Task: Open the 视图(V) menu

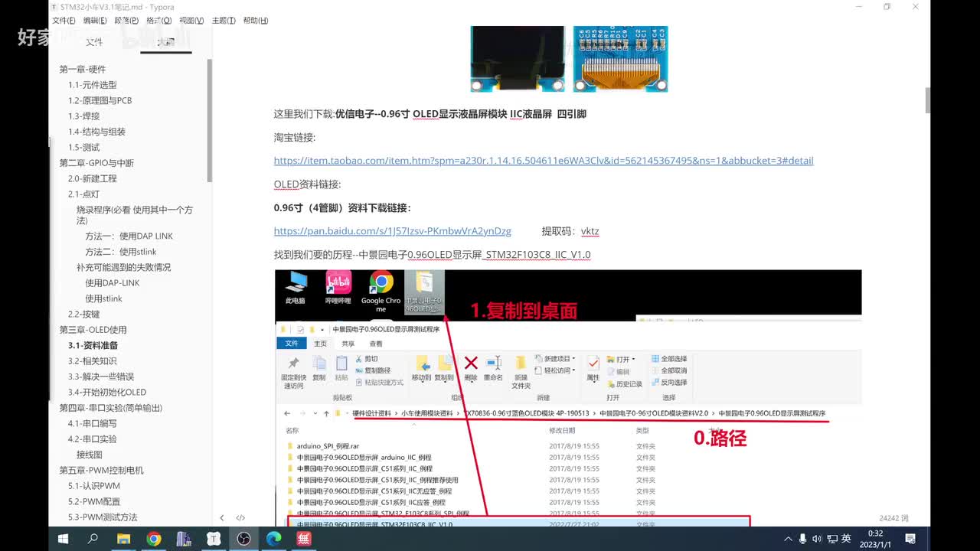Action: pyautogui.click(x=191, y=21)
